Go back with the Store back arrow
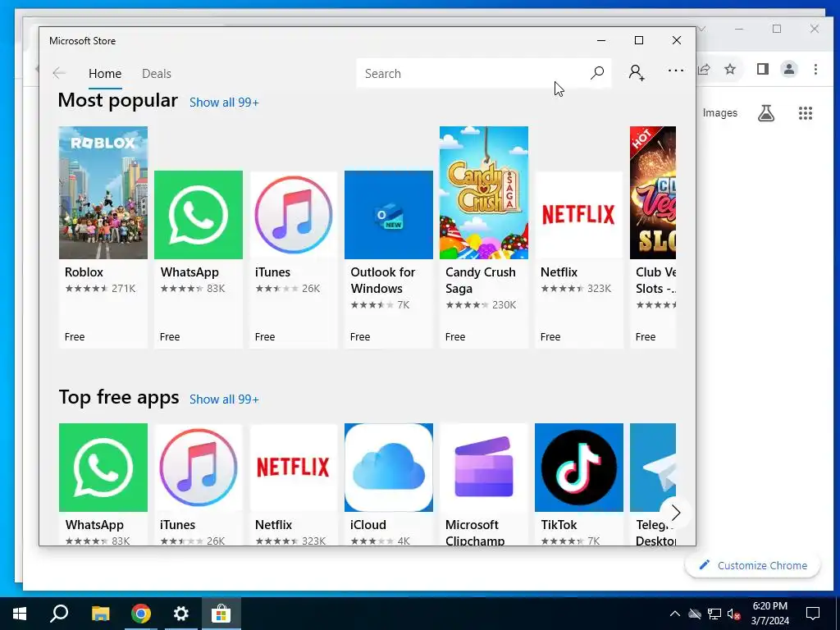 pos(59,73)
